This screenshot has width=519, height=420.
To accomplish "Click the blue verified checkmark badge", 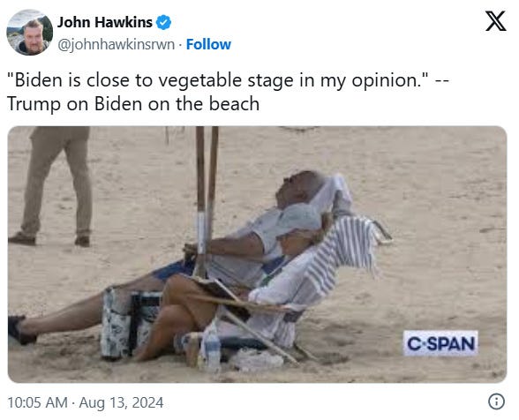I will coord(163,23).
